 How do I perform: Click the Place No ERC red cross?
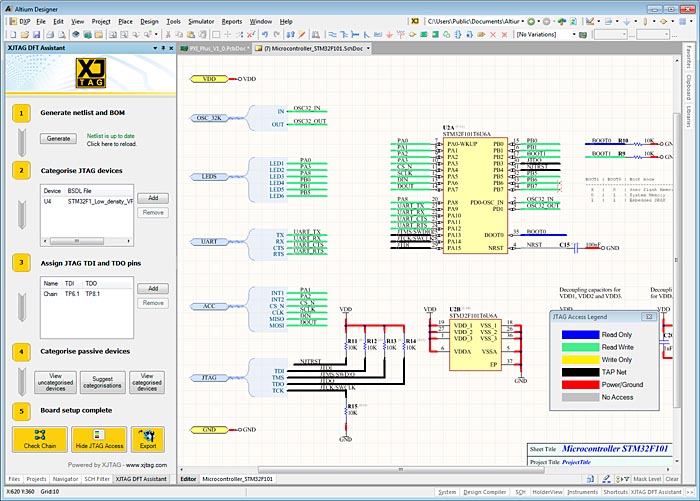click(x=493, y=34)
